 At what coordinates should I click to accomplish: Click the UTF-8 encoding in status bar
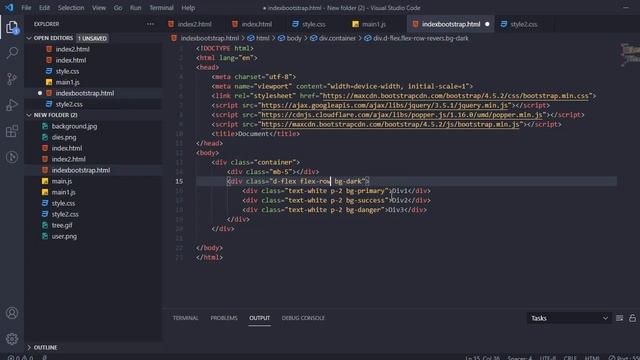point(548,358)
